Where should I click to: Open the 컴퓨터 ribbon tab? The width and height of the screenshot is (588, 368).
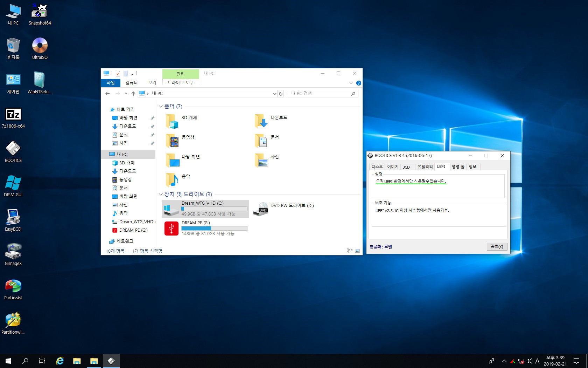[132, 83]
